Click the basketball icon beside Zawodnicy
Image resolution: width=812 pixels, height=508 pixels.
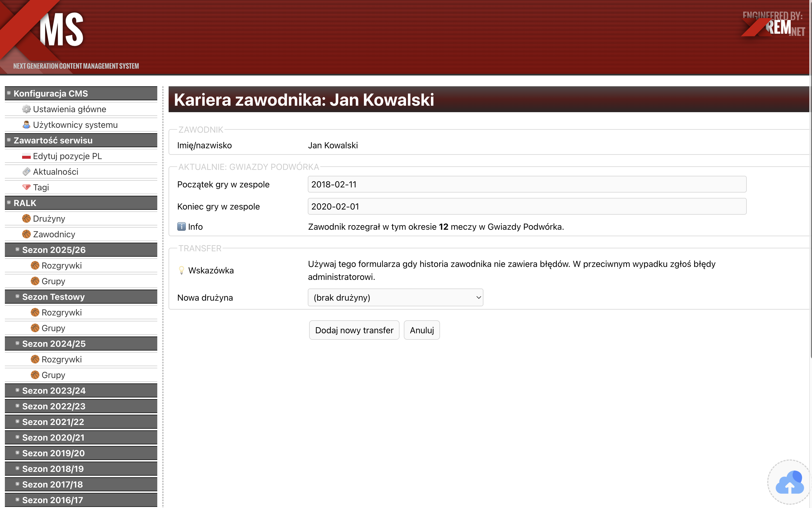point(26,234)
